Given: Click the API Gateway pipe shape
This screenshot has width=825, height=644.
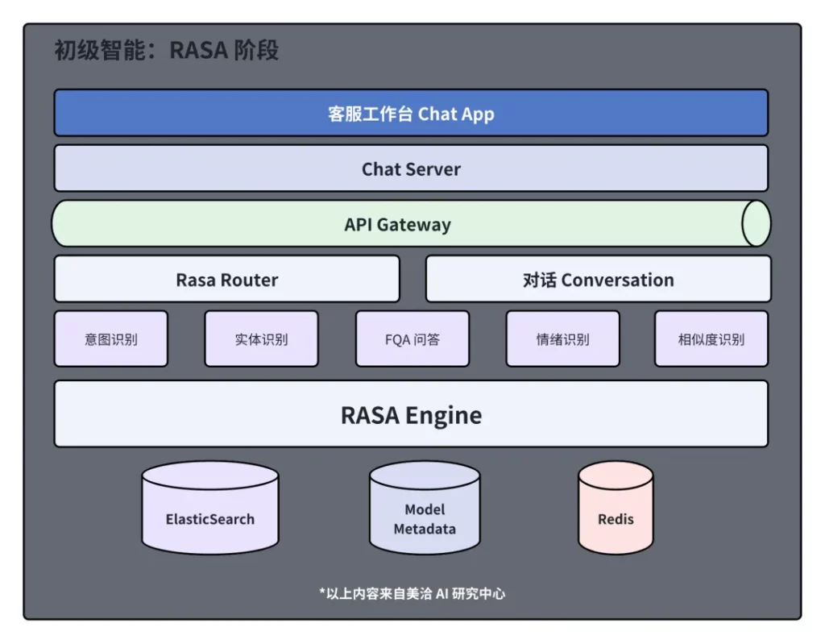Looking at the screenshot, I should [411, 224].
